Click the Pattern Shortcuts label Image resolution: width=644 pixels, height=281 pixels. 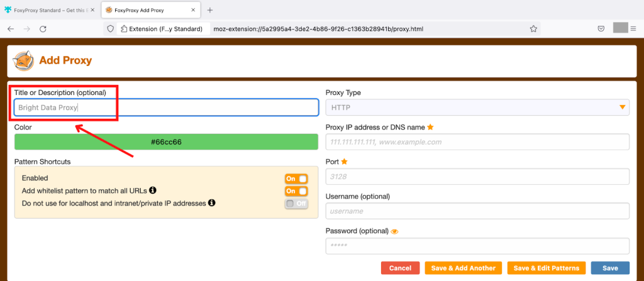point(42,162)
